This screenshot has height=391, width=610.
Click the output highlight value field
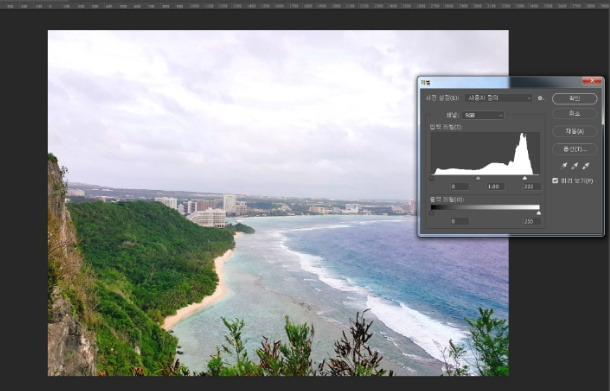click(x=532, y=221)
